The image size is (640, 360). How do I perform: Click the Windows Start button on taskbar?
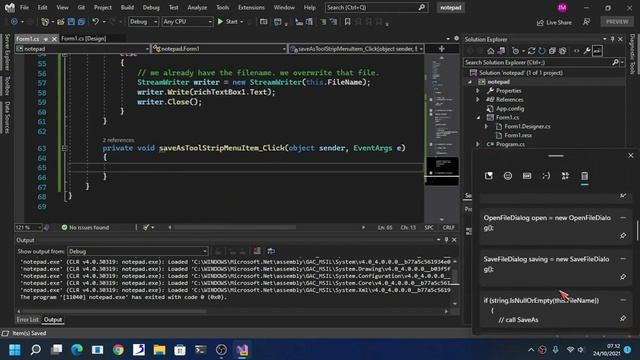pos(15,350)
